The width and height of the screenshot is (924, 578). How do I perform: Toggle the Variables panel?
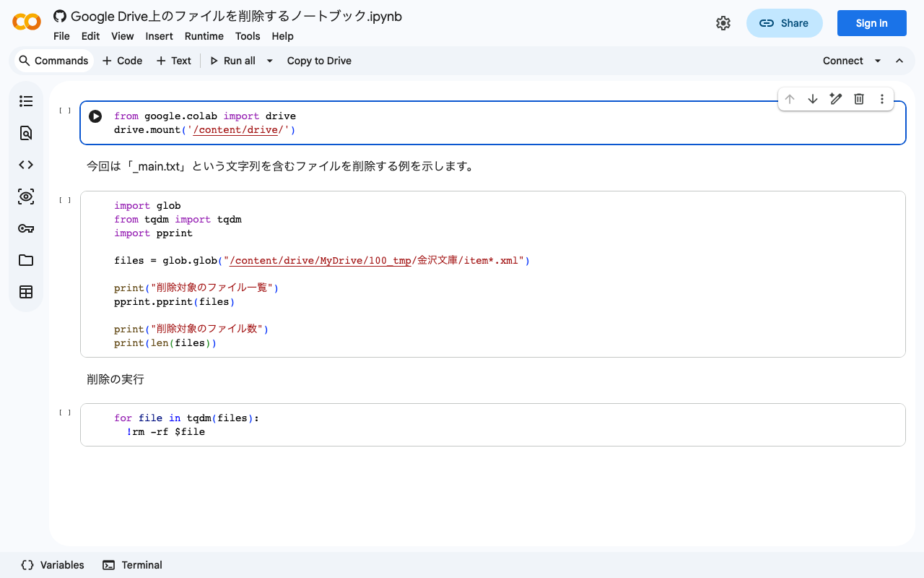tap(53, 565)
